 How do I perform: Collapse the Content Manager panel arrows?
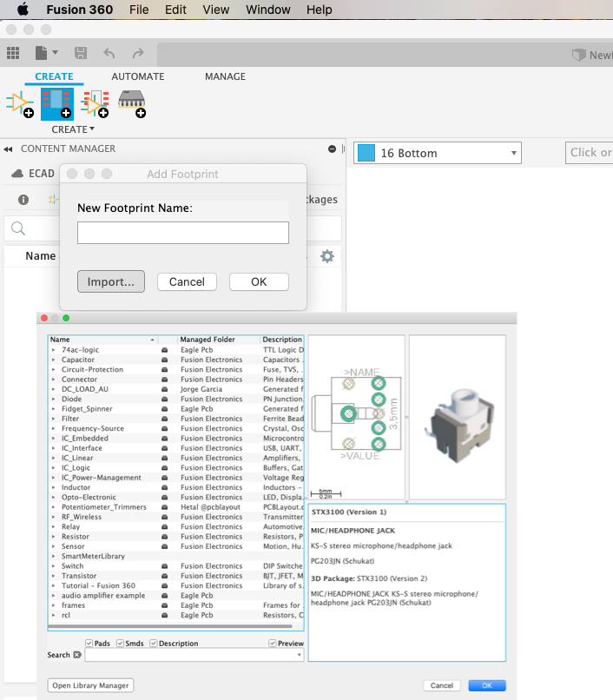click(x=8, y=149)
